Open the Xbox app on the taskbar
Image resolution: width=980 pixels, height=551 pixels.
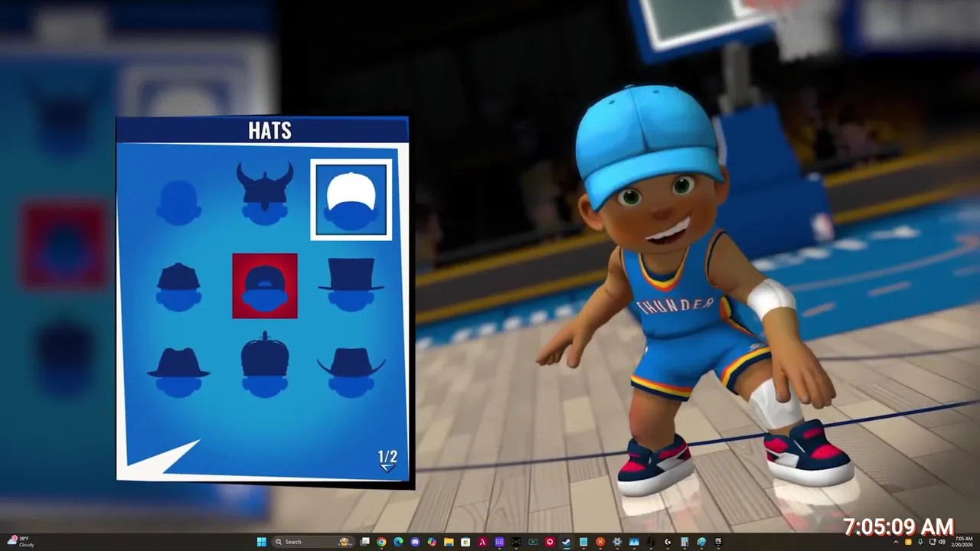tap(533, 542)
